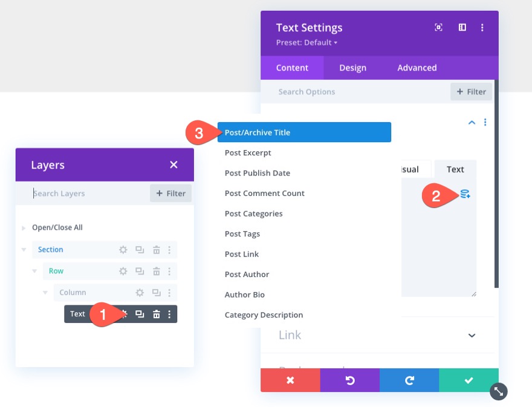
Task: Duplicate the Row layer
Action: [140, 271]
